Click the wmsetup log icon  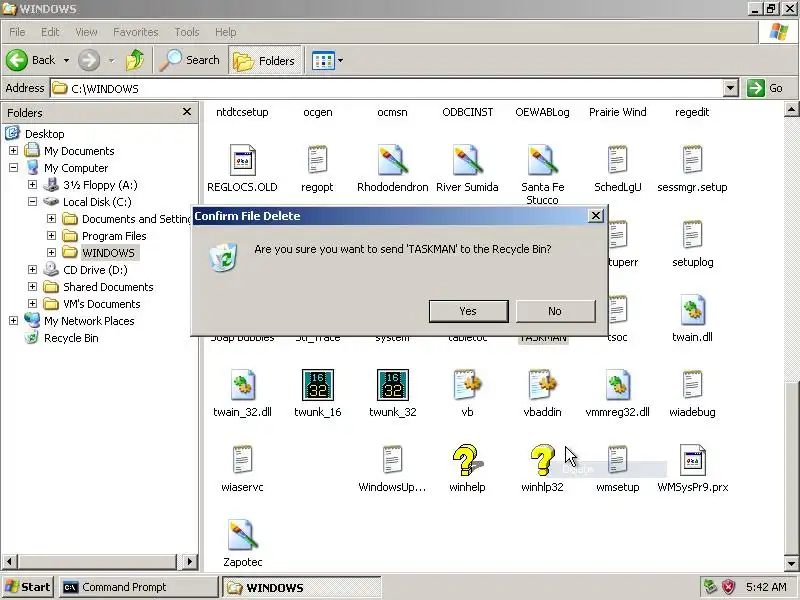point(617,460)
